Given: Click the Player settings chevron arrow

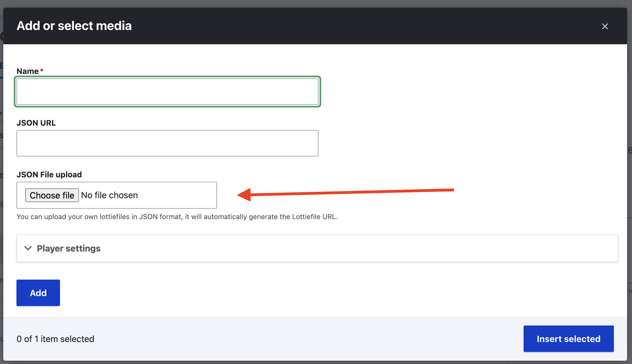Looking at the screenshot, I should coord(28,248).
